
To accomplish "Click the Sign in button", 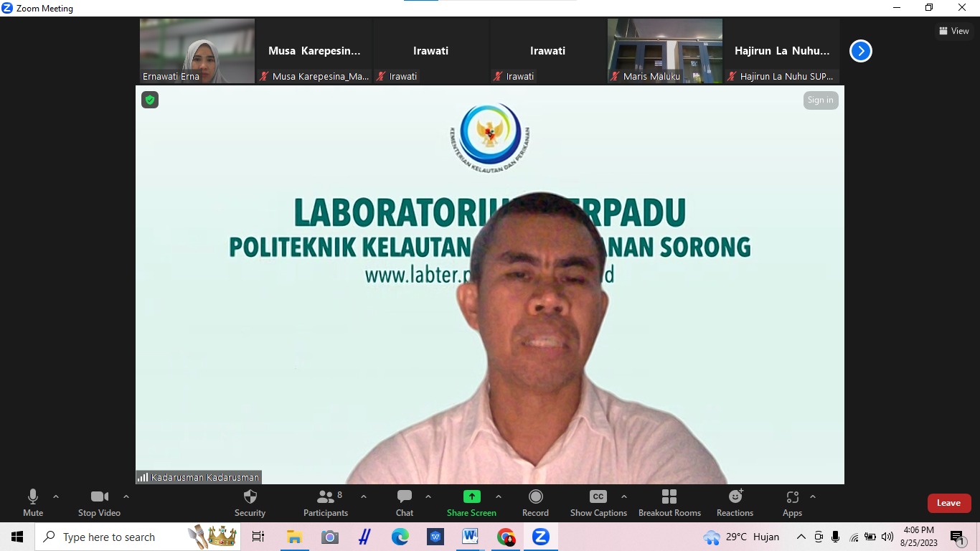I will click(x=820, y=100).
